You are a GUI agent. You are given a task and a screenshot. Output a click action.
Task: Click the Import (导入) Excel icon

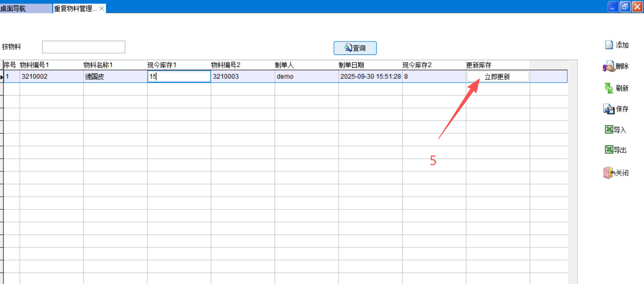(609, 130)
